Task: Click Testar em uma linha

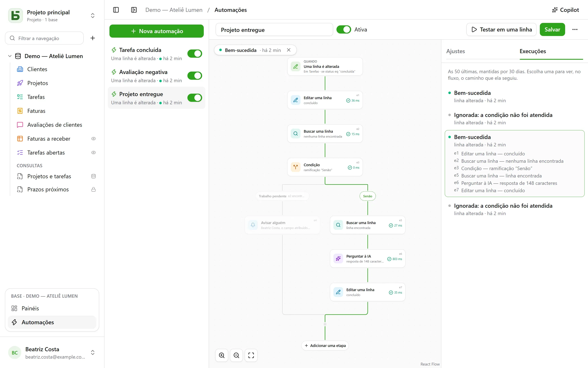Action: tap(501, 29)
